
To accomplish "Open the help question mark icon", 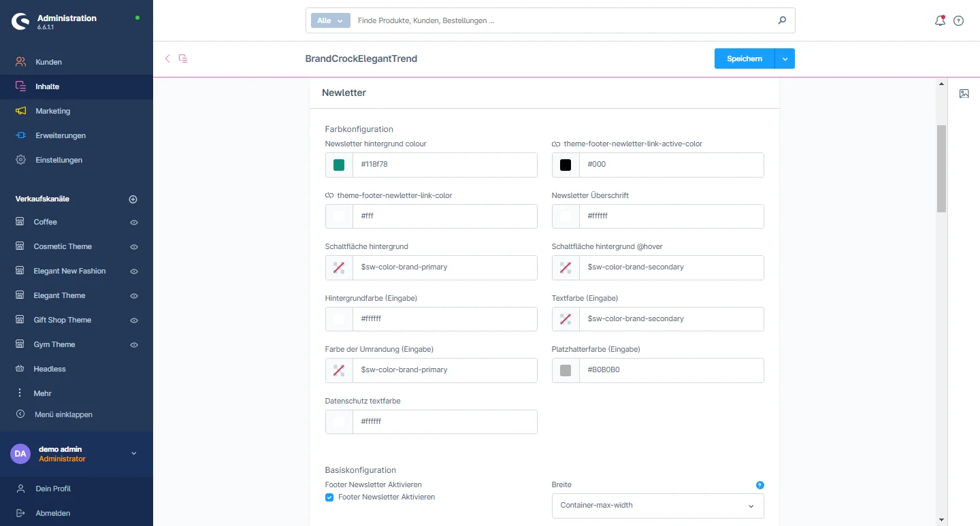I will (x=958, y=20).
